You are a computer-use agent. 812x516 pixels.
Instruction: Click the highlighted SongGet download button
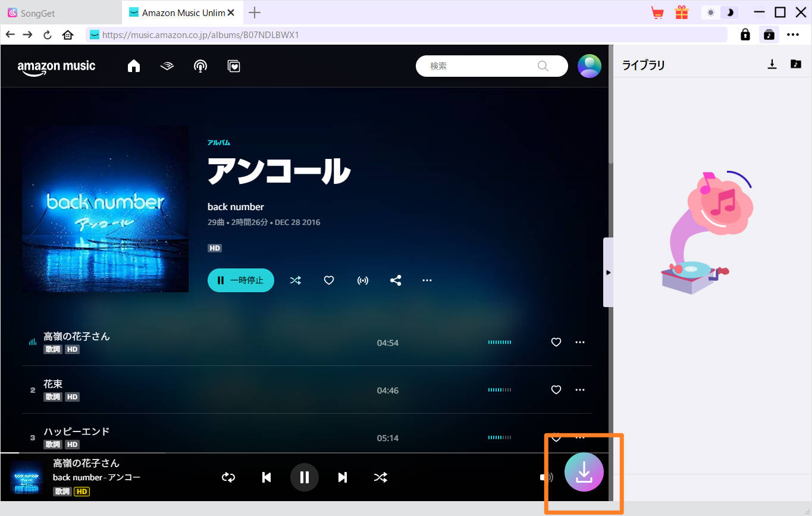click(584, 472)
